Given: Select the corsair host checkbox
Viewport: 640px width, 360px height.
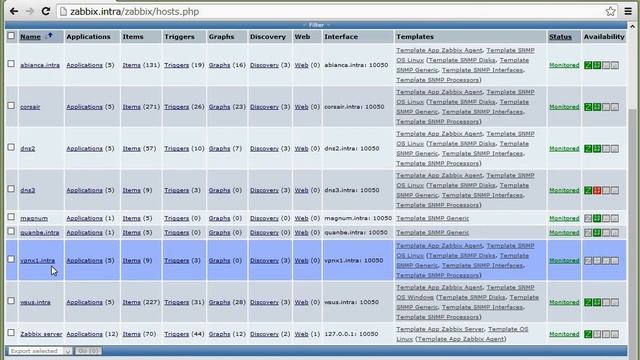Looking at the screenshot, I should (11, 106).
